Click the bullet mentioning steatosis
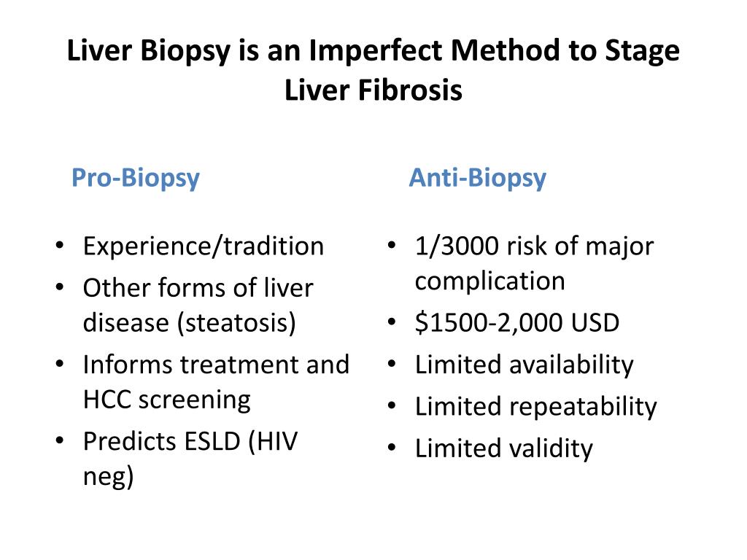This screenshot has height=560, width=747. tap(198, 306)
